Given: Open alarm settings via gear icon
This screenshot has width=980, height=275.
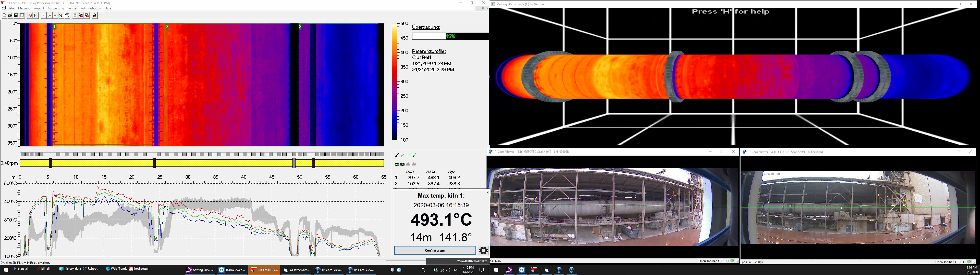Looking at the screenshot, I should tap(483, 250).
